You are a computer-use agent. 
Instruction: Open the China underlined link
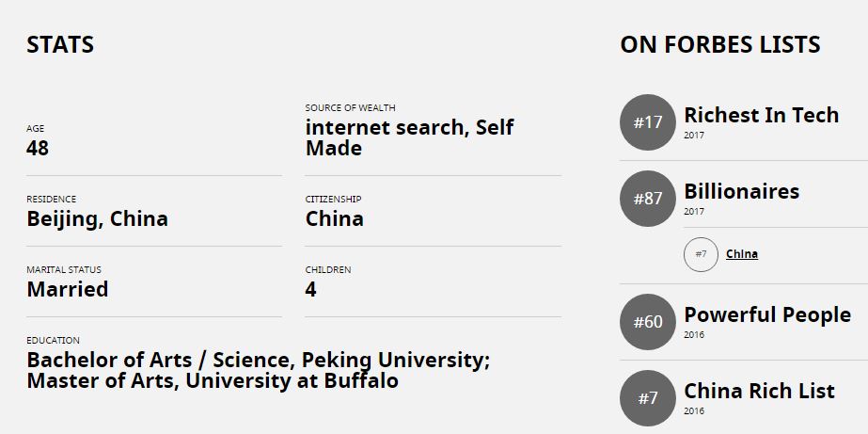pyautogui.click(x=742, y=254)
